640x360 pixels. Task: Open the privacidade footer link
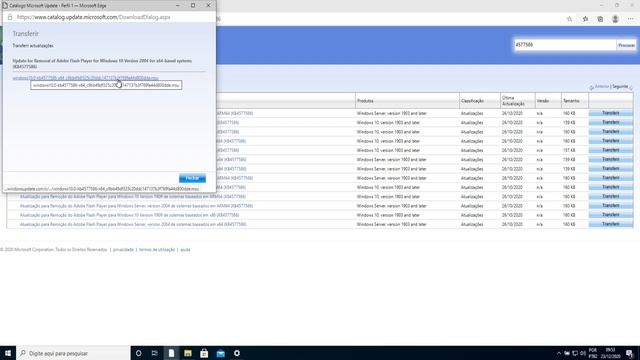123,249
